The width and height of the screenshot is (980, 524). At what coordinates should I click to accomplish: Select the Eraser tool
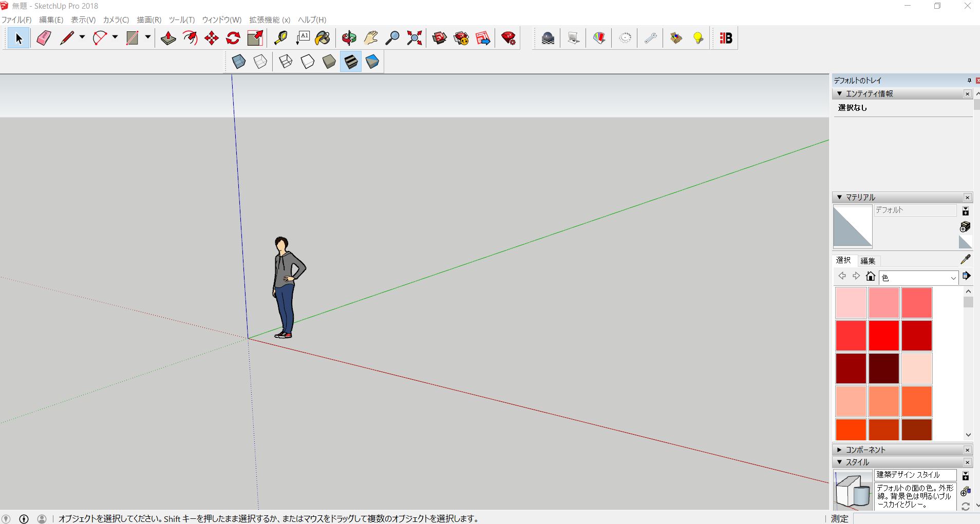click(x=44, y=38)
